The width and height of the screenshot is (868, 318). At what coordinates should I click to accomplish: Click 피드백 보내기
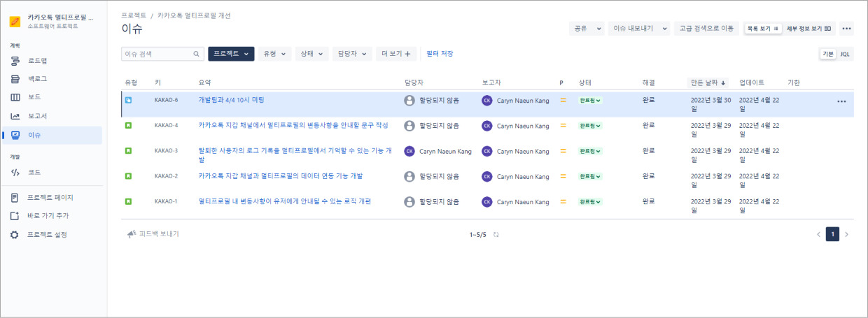click(x=153, y=234)
